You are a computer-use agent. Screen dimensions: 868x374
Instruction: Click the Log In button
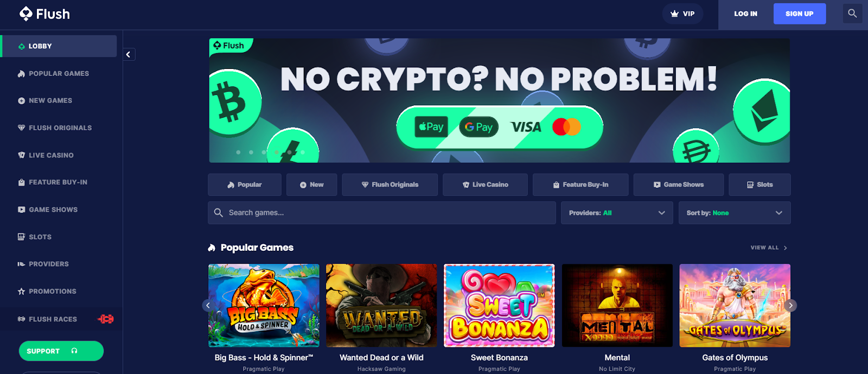pyautogui.click(x=745, y=14)
